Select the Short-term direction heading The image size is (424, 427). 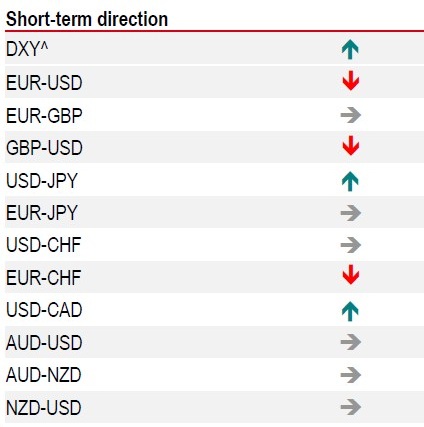[87, 19]
